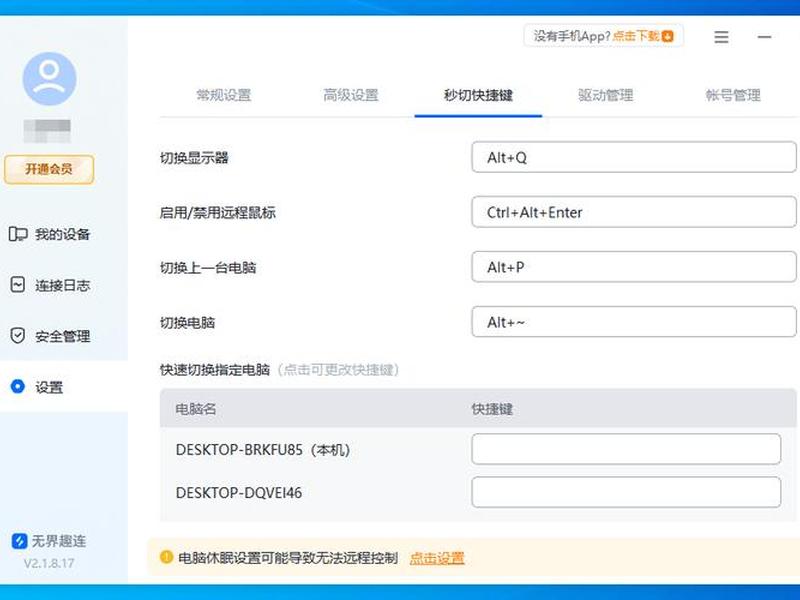Click the Alt+P shortcut field
The width and height of the screenshot is (800, 600).
click(634, 267)
